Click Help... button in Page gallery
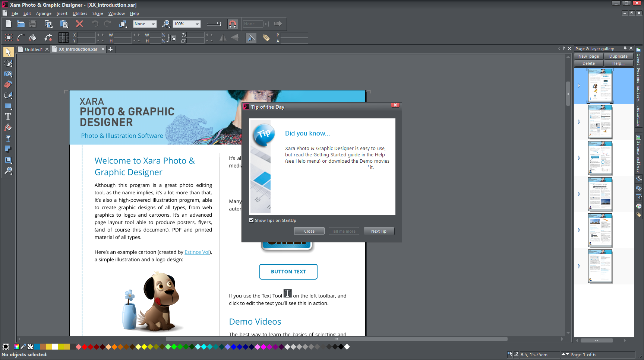The width and height of the screenshot is (644, 360). tap(618, 63)
